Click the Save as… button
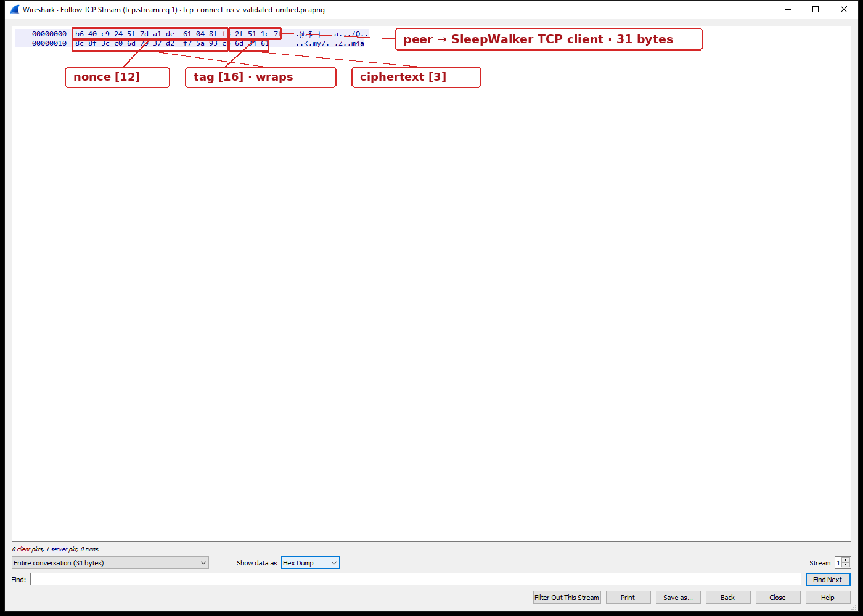The height and width of the screenshot is (616, 863). tap(678, 597)
